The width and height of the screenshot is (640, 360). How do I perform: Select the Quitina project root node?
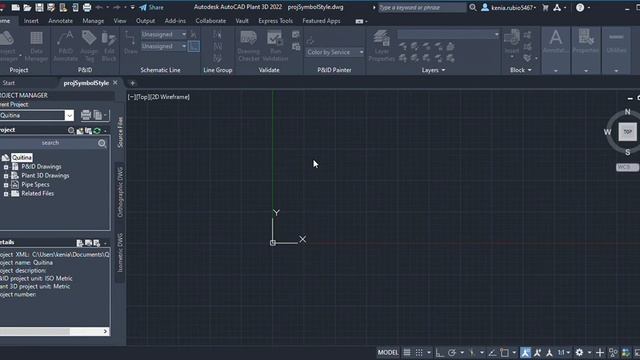(22, 158)
